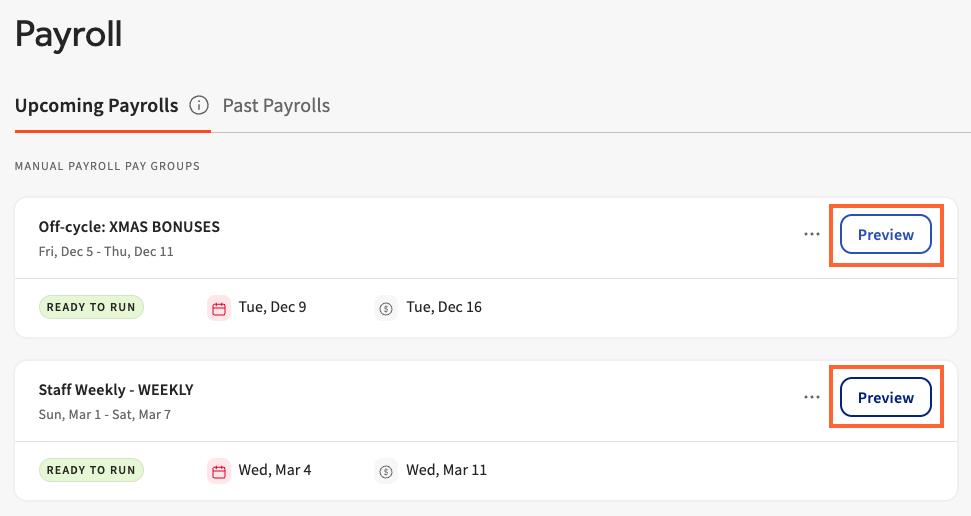This screenshot has height=516, width=971.
Task: Preview the Off-cycle XMAS BONUSES payroll
Action: pos(885,235)
